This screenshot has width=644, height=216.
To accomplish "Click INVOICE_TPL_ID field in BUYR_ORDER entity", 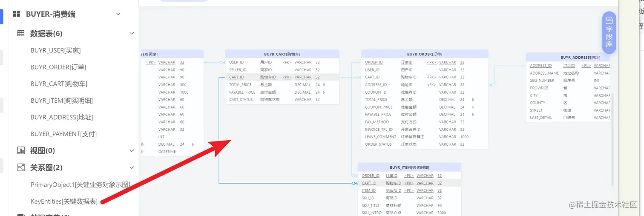I will click(x=379, y=130).
